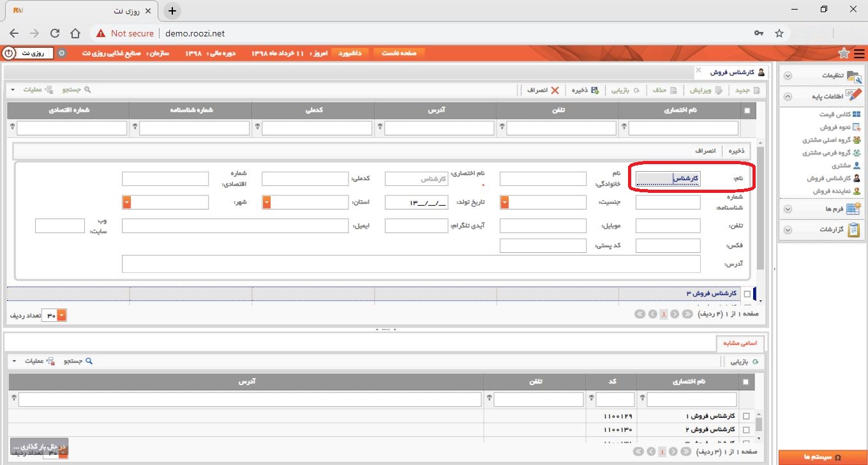Click the نام خانوادگی input field
This screenshot has height=465, width=868.
coord(543,179)
